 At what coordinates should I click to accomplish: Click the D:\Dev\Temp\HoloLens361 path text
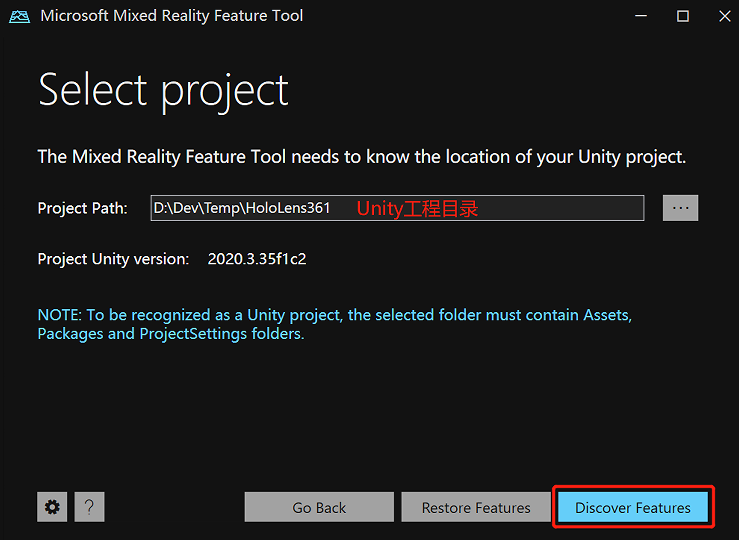click(x=241, y=208)
